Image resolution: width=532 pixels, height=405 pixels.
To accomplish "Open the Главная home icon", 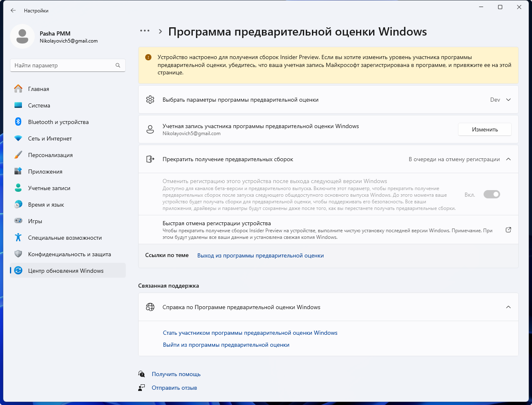I will pos(18,89).
